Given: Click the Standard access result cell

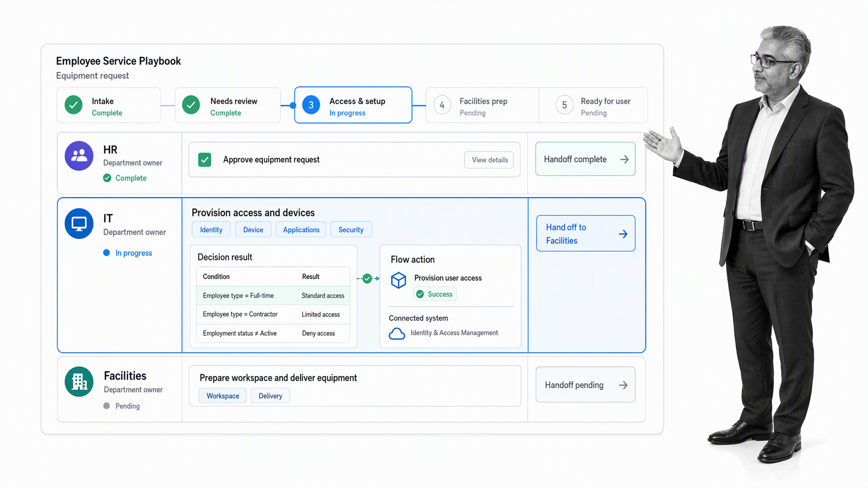Looking at the screenshot, I should (x=323, y=296).
